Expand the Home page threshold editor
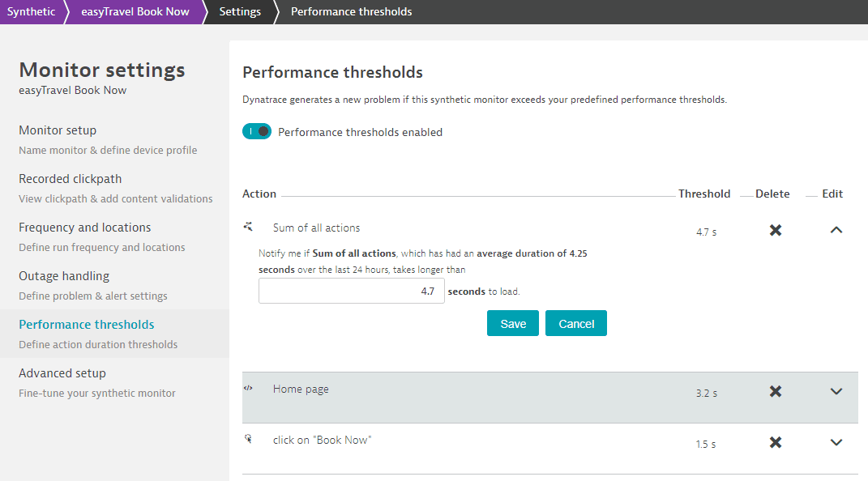Viewport: 868px width, 481px height. [x=836, y=391]
